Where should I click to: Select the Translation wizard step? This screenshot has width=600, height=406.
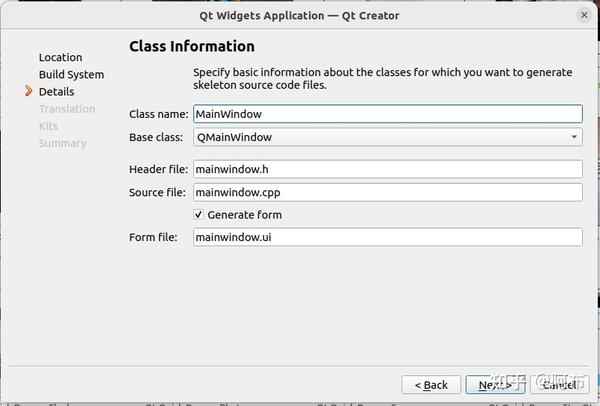(67, 109)
